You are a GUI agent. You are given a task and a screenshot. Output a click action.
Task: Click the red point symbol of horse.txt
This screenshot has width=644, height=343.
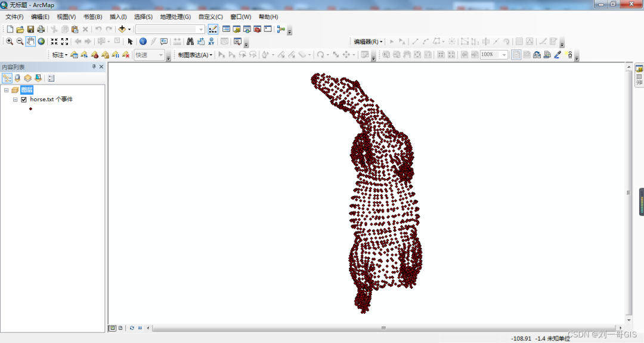[30, 109]
